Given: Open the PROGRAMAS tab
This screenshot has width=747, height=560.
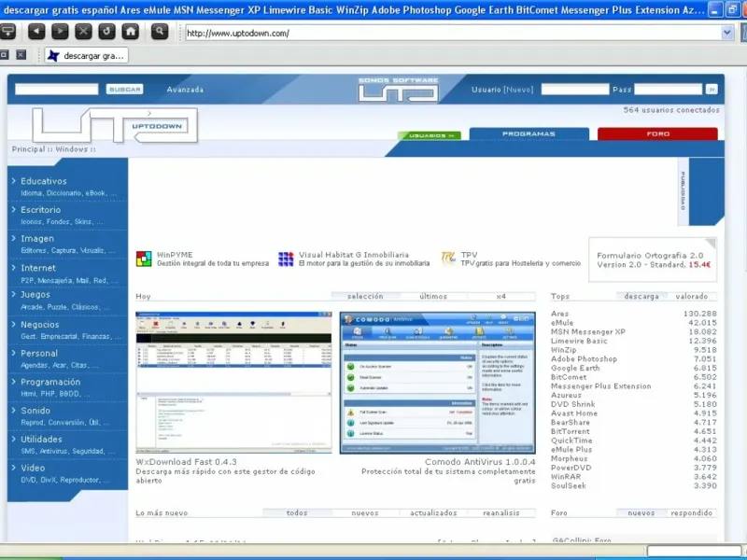Looking at the screenshot, I should (529, 133).
